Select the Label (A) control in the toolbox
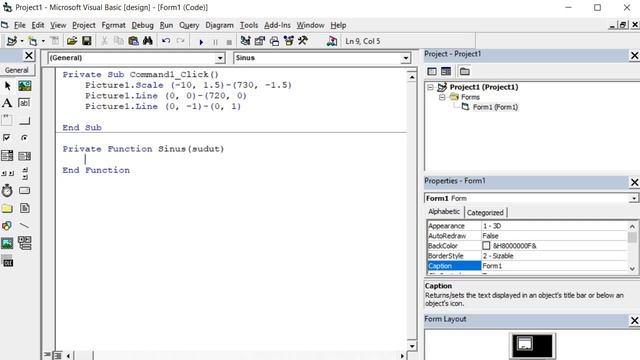 [x=7, y=103]
